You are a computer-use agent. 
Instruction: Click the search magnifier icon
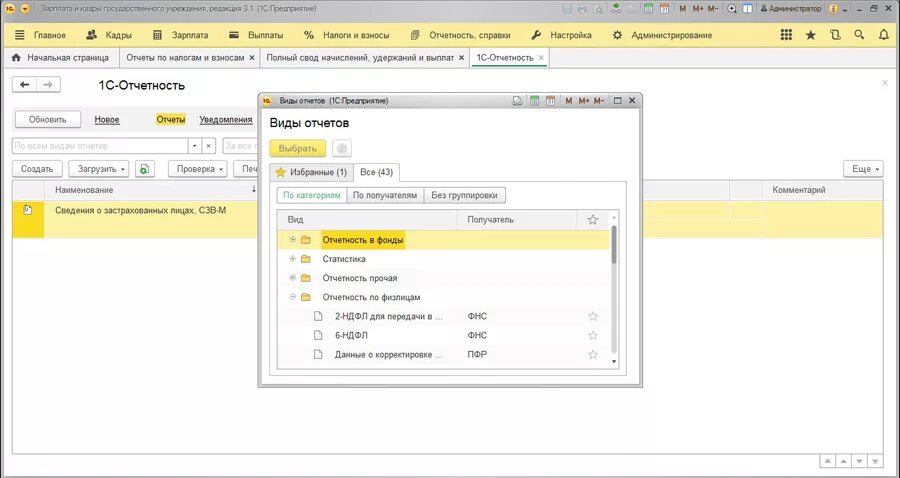click(x=859, y=35)
